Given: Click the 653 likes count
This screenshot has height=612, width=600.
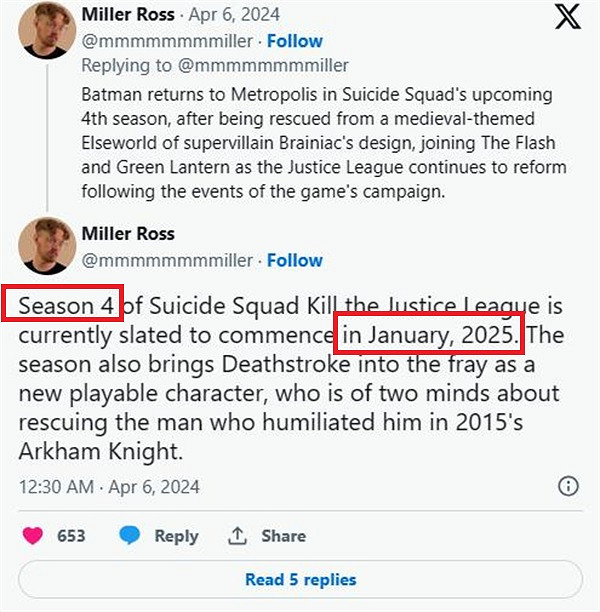Looking at the screenshot, I should (71, 536).
